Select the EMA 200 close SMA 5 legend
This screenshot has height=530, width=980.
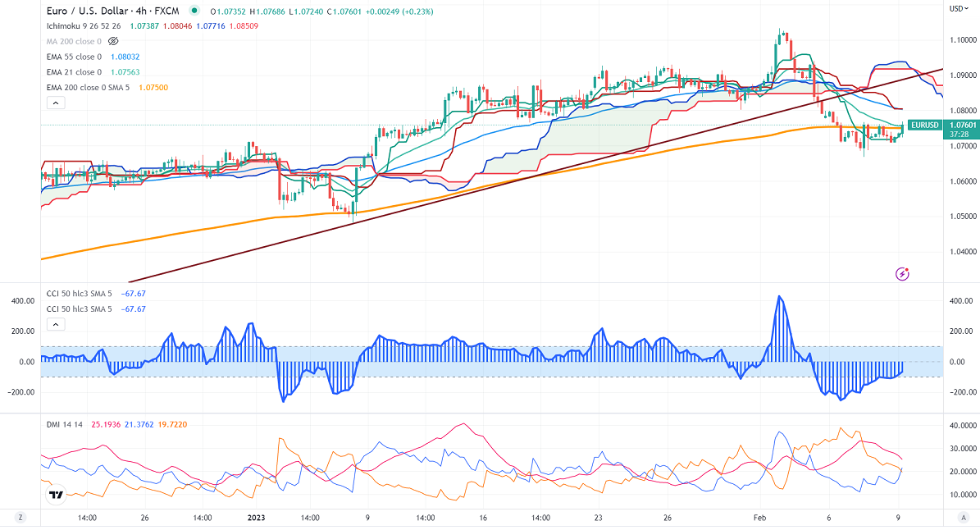[x=89, y=87]
